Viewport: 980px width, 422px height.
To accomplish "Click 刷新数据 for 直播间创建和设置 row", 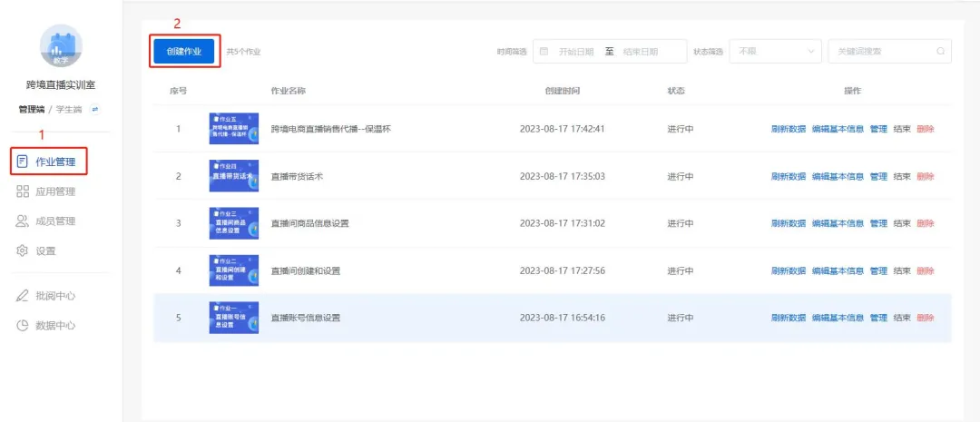I will pyautogui.click(x=789, y=270).
